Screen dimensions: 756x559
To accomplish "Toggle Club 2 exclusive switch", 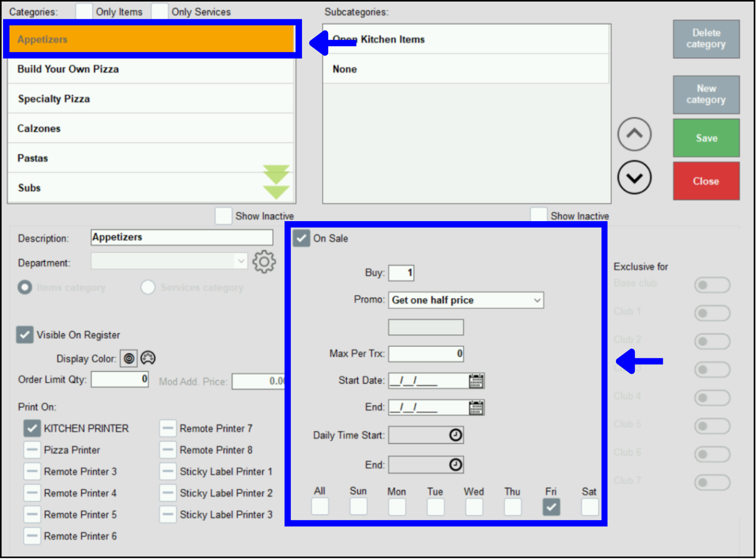I will (x=712, y=341).
